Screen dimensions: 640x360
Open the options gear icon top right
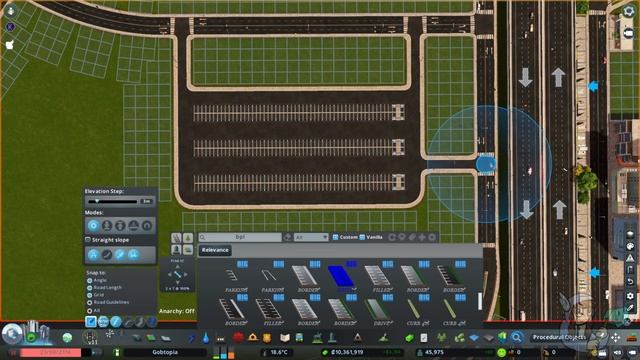(x=629, y=11)
